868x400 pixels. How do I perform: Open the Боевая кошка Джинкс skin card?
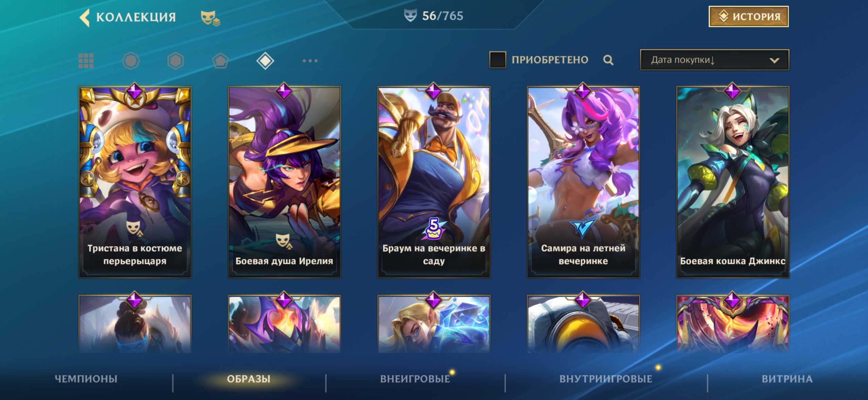[x=733, y=182]
